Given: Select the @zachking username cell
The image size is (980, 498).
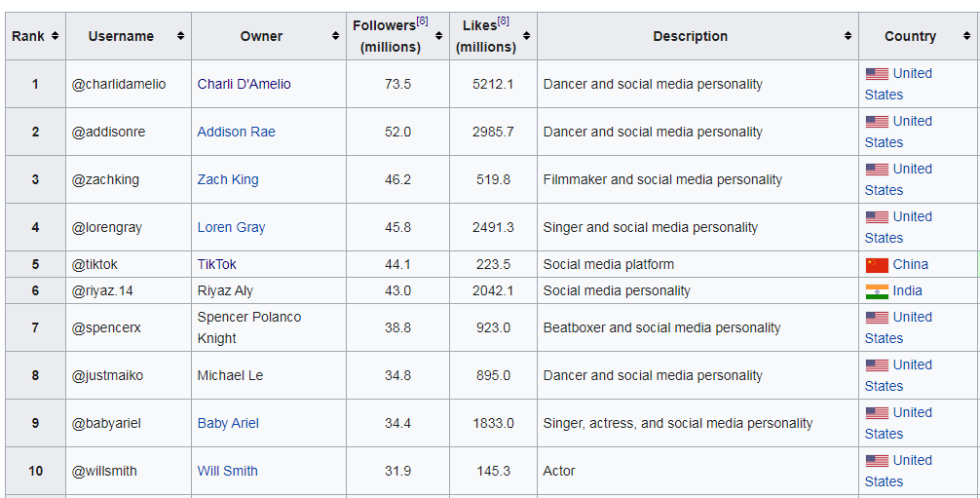Looking at the screenshot, I should point(129,179).
